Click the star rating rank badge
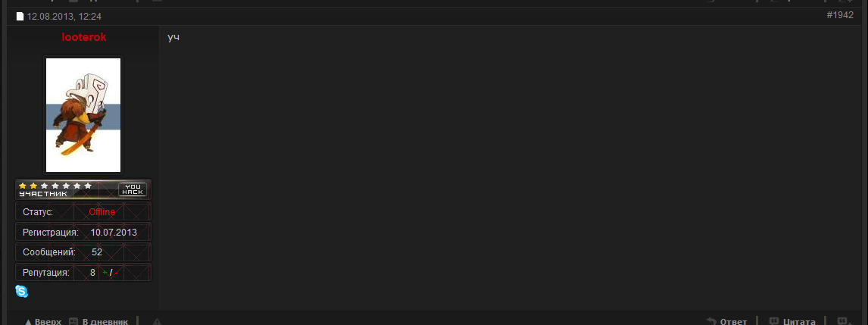 pos(83,189)
